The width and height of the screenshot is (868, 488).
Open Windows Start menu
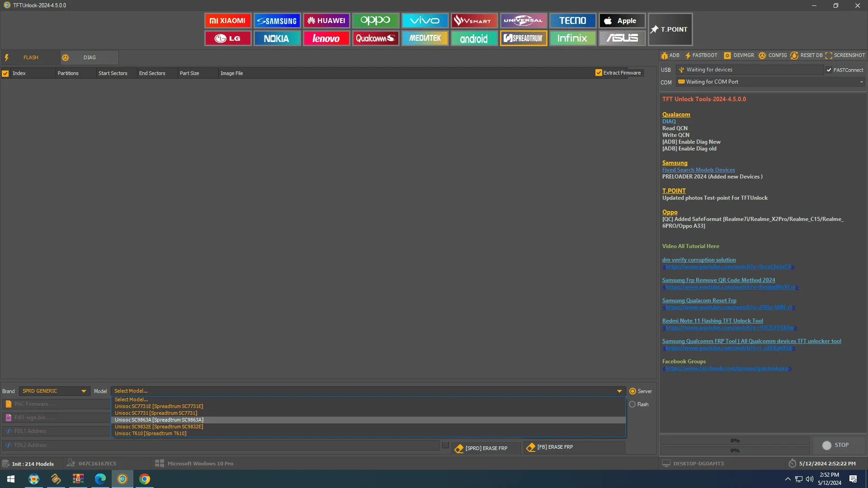(x=11, y=479)
